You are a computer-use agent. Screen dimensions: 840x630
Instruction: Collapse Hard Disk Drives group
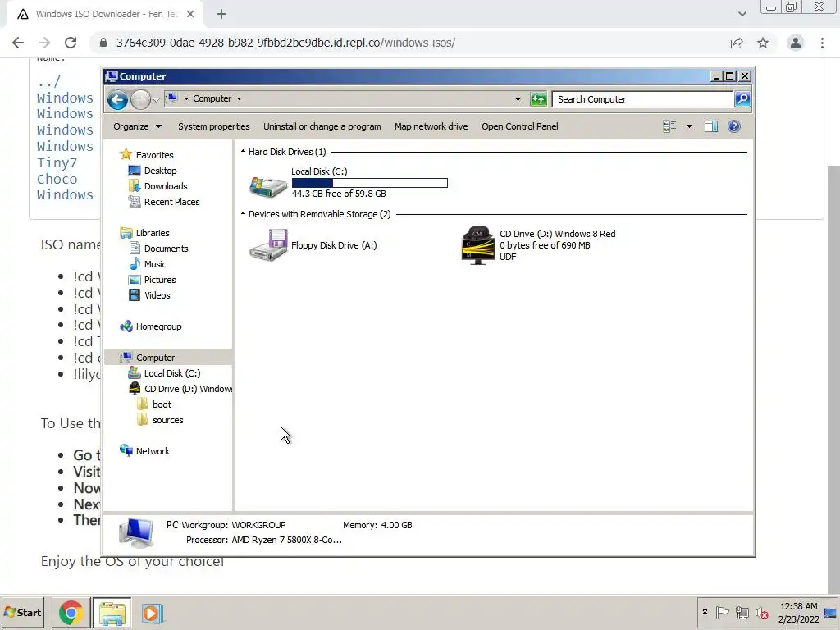coord(243,152)
